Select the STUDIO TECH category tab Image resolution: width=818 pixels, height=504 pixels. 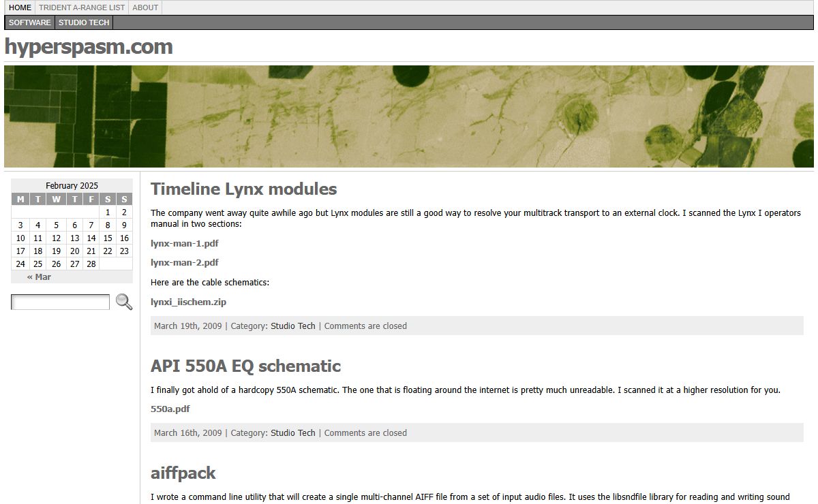pyautogui.click(x=84, y=22)
